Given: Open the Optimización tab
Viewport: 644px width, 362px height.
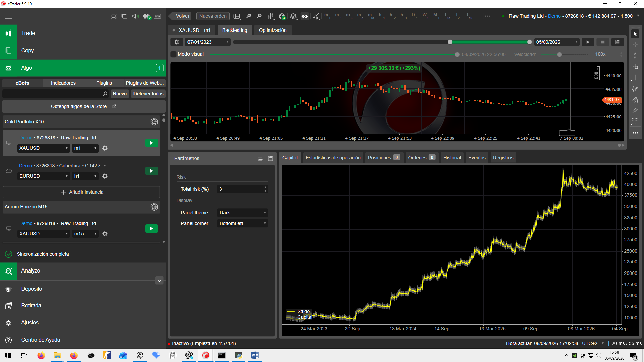Looking at the screenshot, I should pyautogui.click(x=273, y=30).
